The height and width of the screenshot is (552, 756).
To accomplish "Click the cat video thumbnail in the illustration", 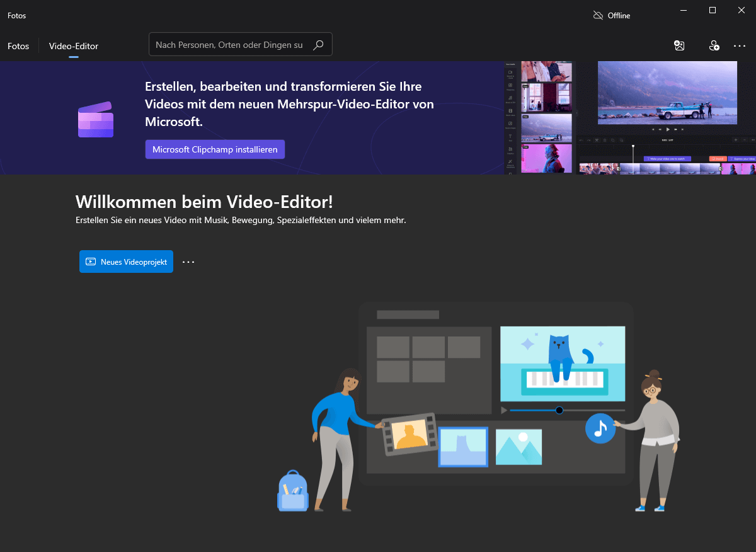I will (x=562, y=364).
